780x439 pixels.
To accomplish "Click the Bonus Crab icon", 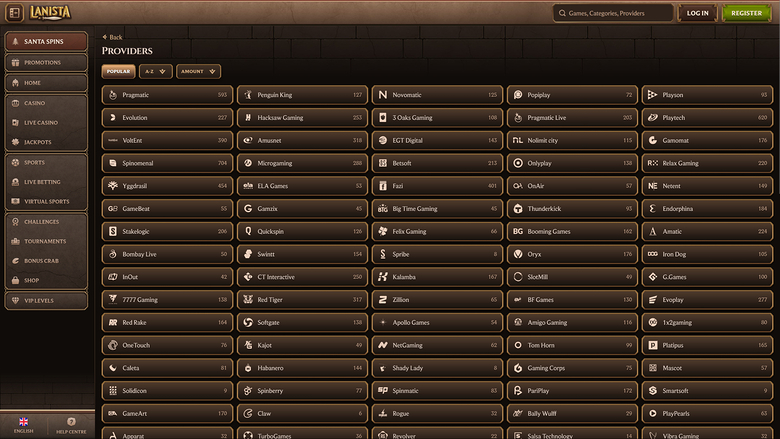I will point(15,261).
